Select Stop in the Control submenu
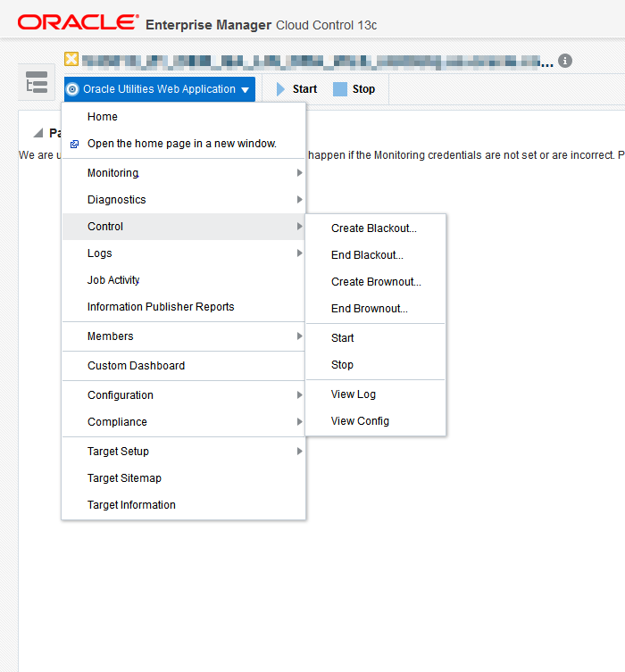This screenshot has height=672, width=625. [376, 365]
